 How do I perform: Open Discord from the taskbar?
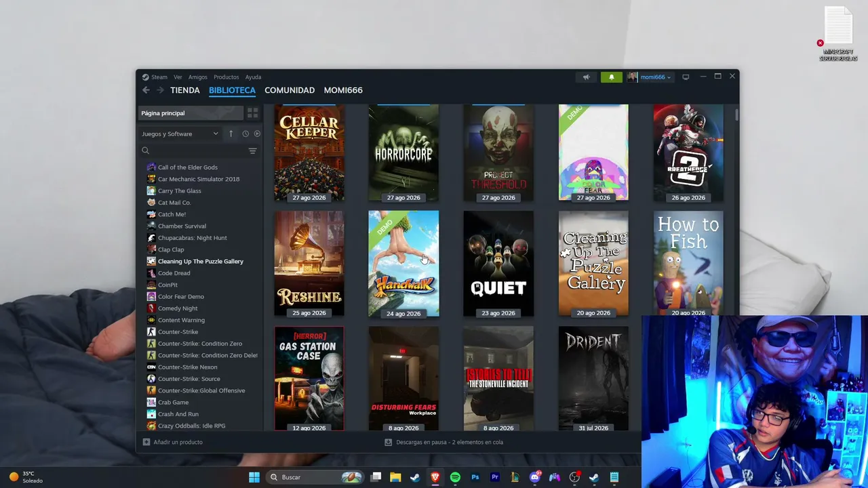point(535,477)
